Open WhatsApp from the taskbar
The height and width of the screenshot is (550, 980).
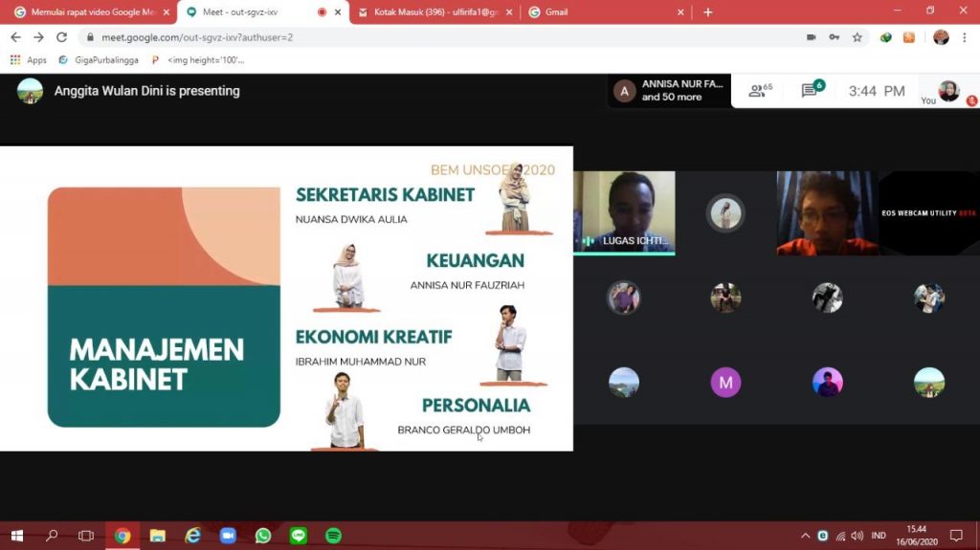tap(262, 536)
